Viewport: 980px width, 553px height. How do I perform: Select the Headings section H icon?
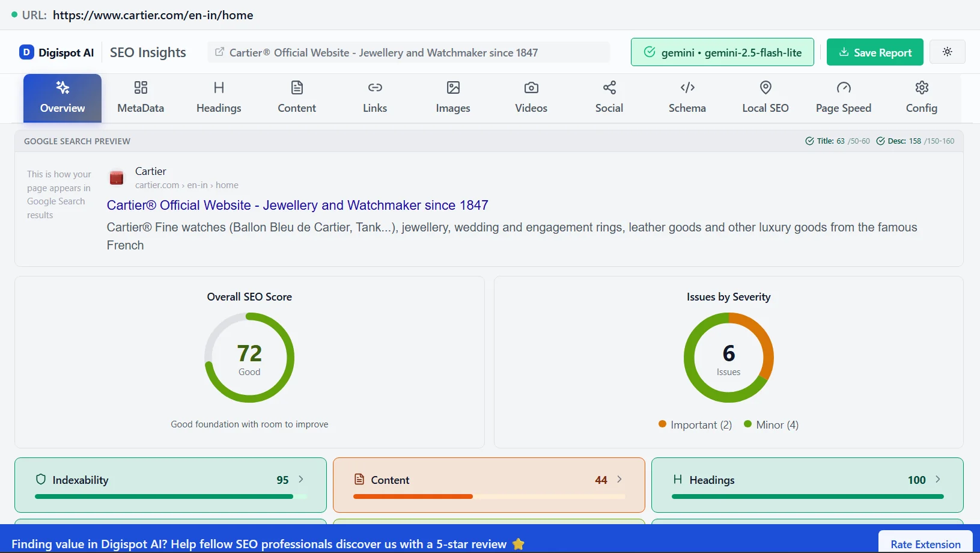click(218, 88)
